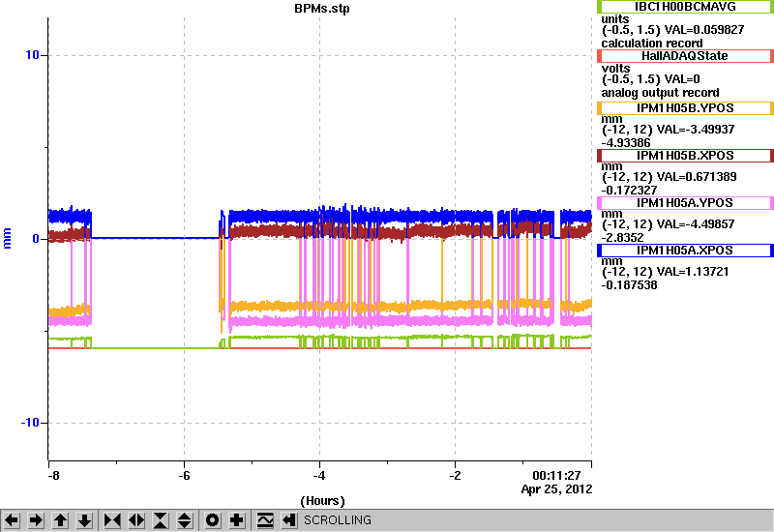
Task: Click the VAL=0.059827 readout
Action: coord(704,30)
